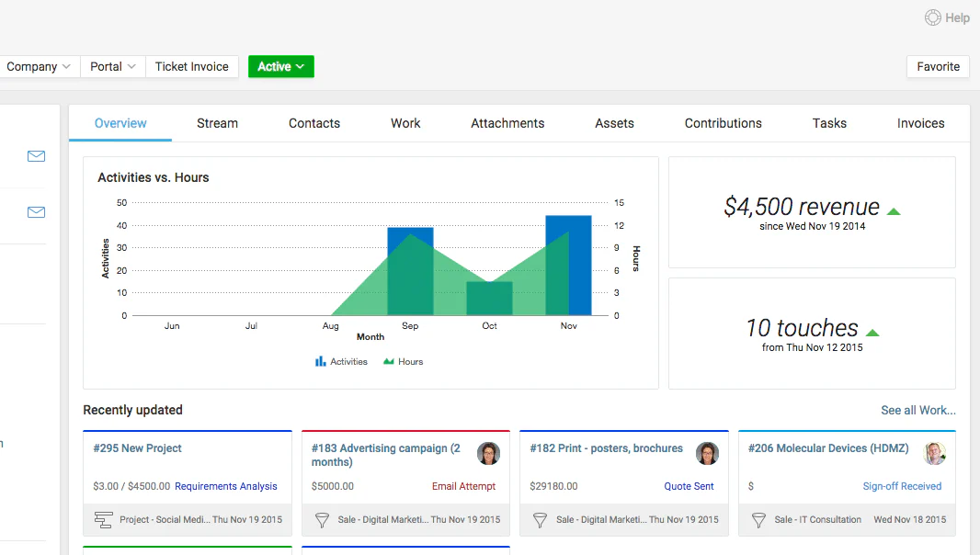
Task: Follow the See all Work link
Action: click(918, 410)
